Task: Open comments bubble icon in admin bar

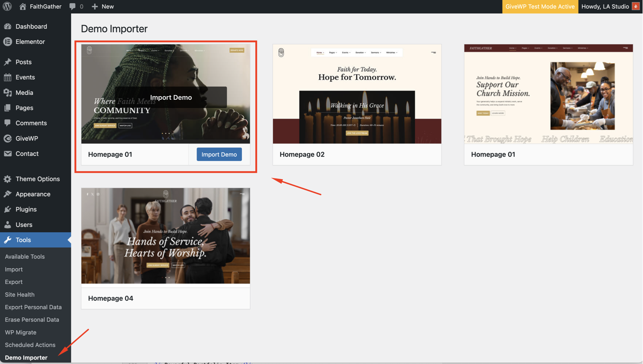Action: click(72, 6)
